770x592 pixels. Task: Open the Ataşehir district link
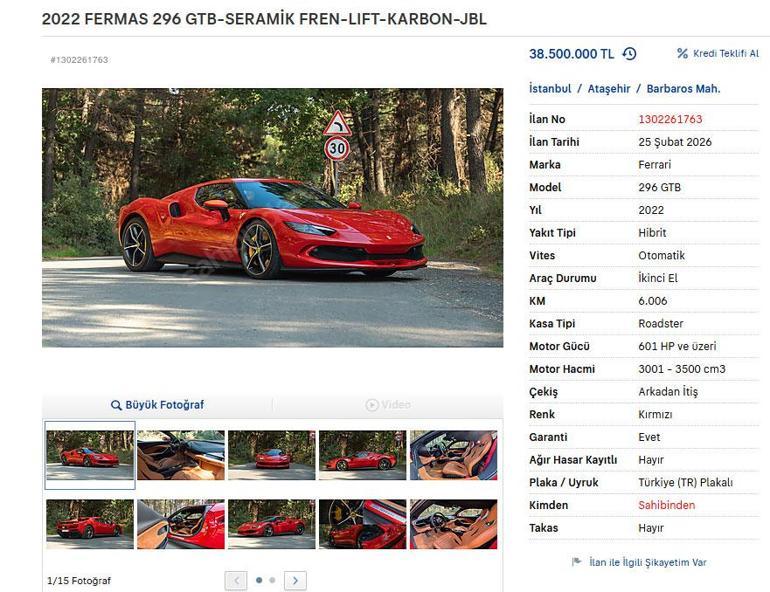pos(609,89)
